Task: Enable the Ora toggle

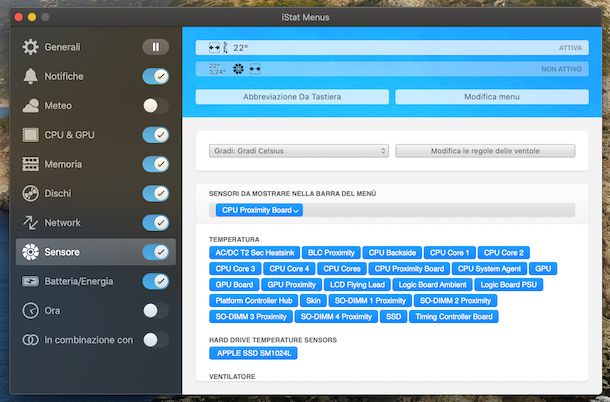Action: [156, 311]
